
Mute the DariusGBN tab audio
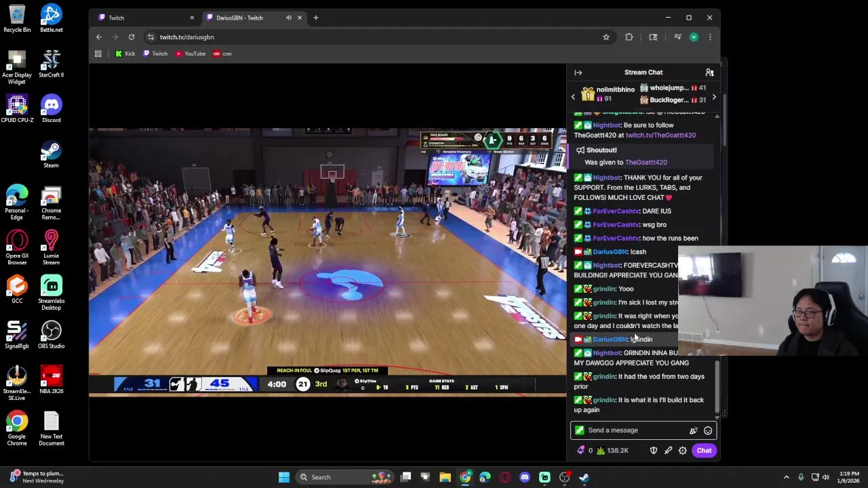288,18
